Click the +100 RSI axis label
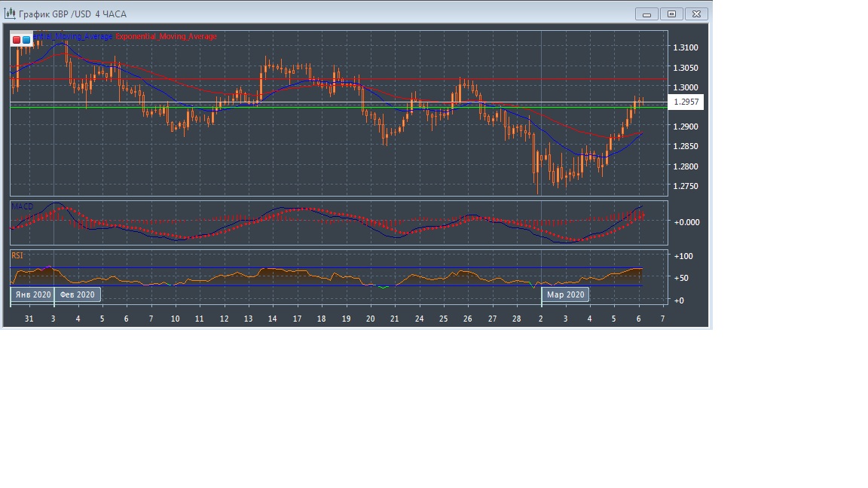This screenshot has height=488, width=868. [x=683, y=257]
